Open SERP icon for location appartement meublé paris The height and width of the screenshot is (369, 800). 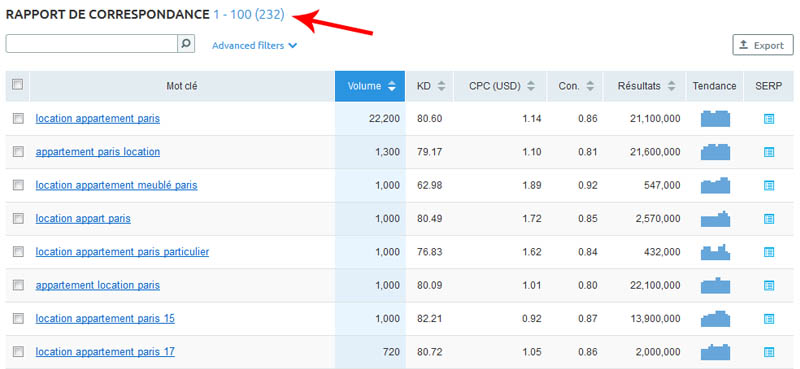point(769,185)
